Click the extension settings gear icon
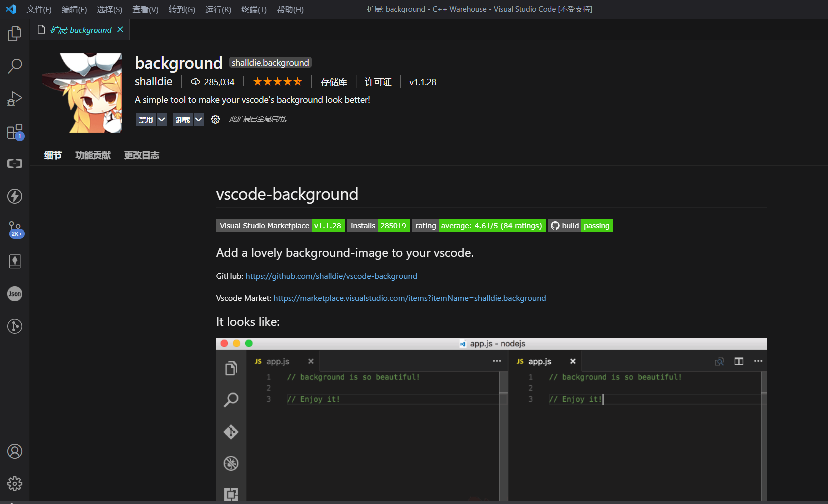This screenshot has width=828, height=504. 215,119
